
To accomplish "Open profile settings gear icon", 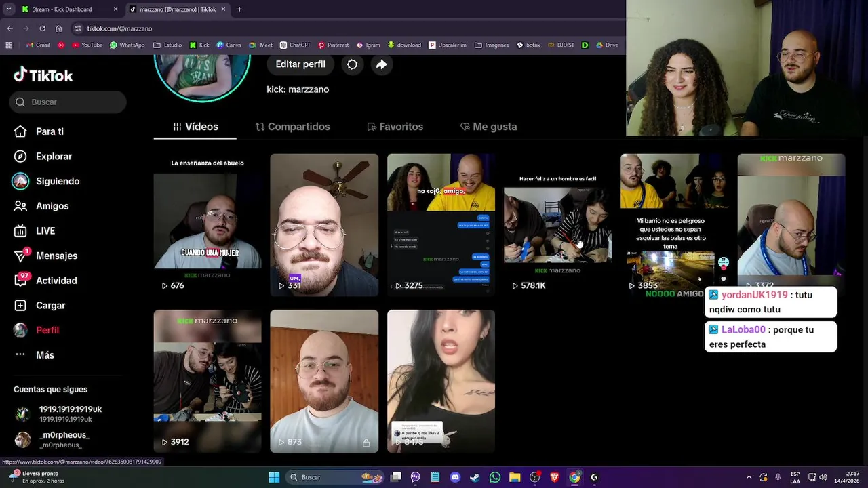I will 352,64.
